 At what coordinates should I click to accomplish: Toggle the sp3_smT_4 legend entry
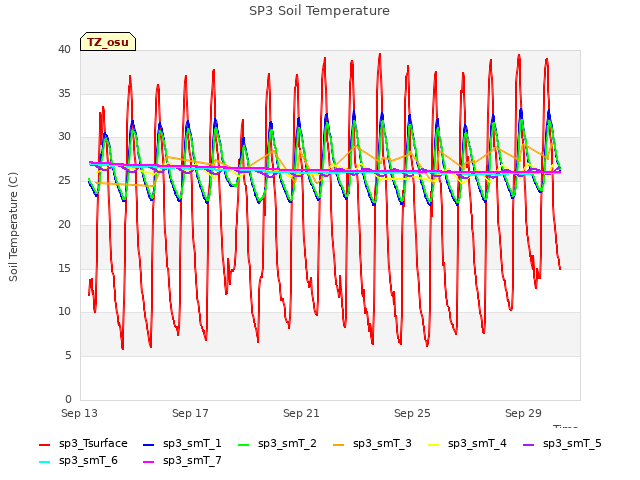click(467, 444)
